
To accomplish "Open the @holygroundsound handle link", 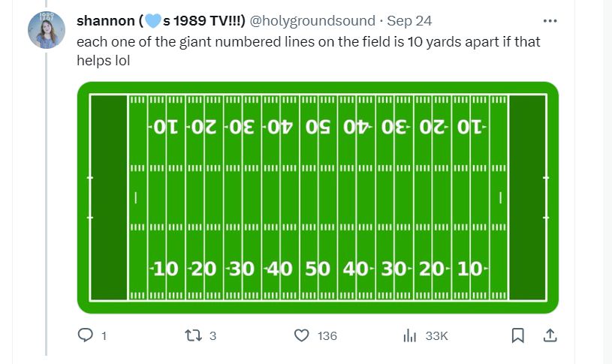I will [x=312, y=21].
